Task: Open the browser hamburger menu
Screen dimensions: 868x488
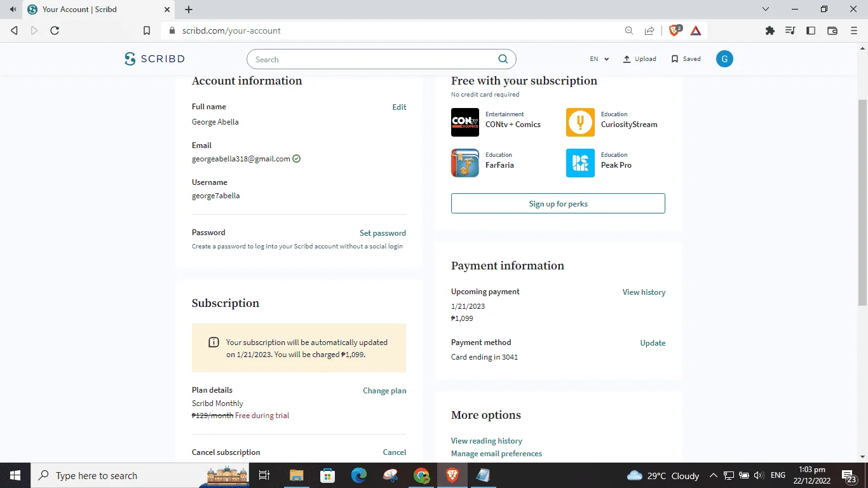Action: click(x=854, y=30)
